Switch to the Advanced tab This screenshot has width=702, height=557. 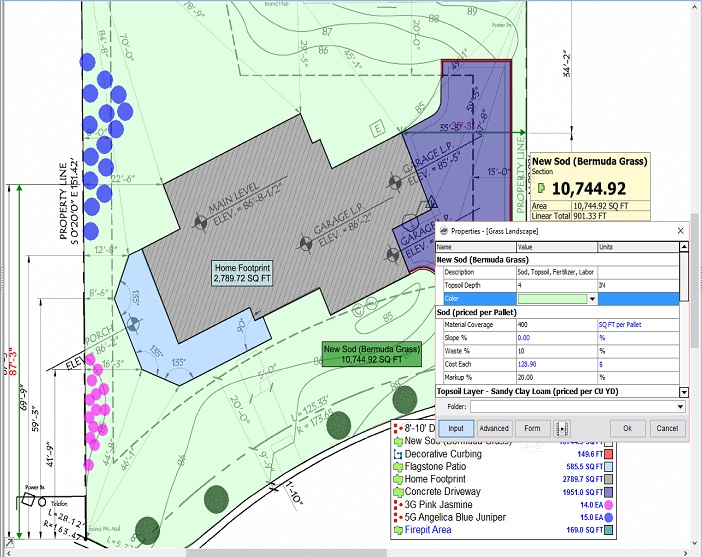(493, 428)
